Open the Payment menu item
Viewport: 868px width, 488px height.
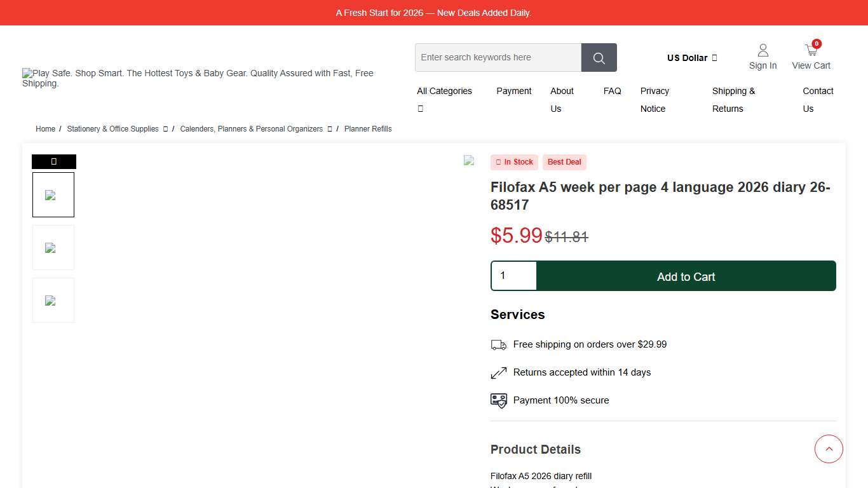tap(513, 91)
